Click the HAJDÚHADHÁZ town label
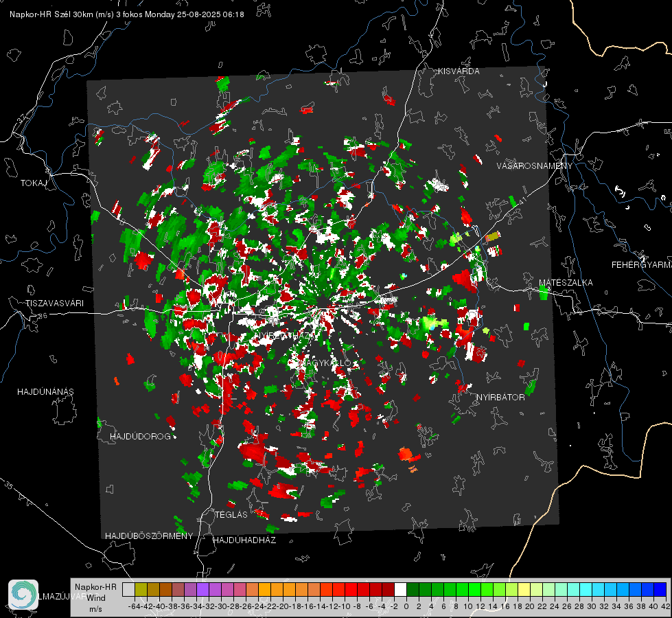 [244, 540]
